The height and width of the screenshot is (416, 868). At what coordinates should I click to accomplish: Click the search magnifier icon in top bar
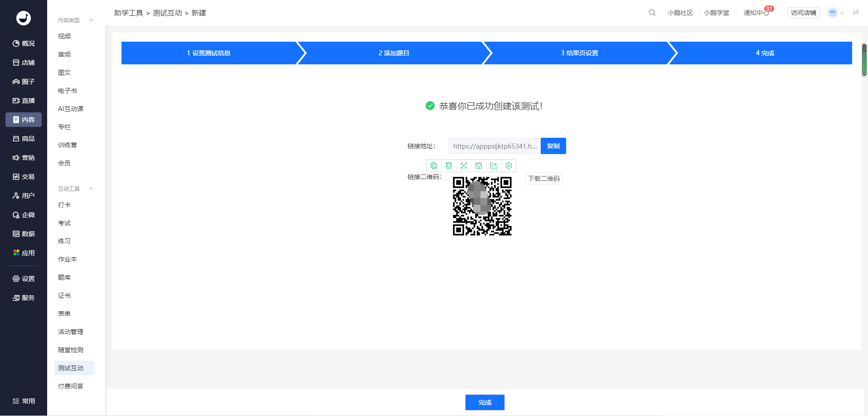[652, 13]
